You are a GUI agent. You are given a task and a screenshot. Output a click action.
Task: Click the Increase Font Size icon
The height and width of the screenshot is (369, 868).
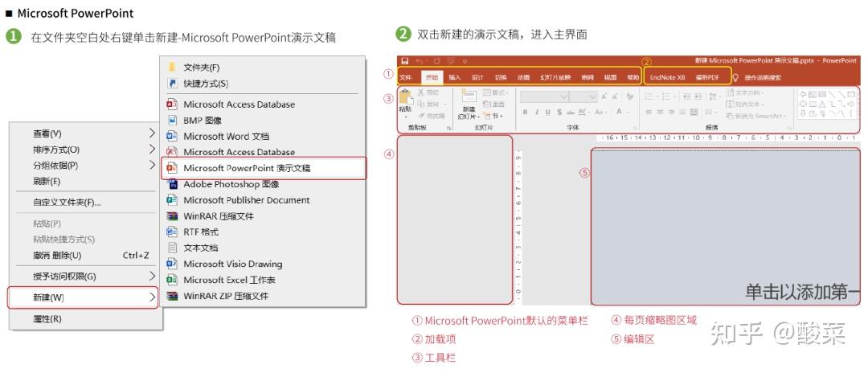(x=604, y=97)
